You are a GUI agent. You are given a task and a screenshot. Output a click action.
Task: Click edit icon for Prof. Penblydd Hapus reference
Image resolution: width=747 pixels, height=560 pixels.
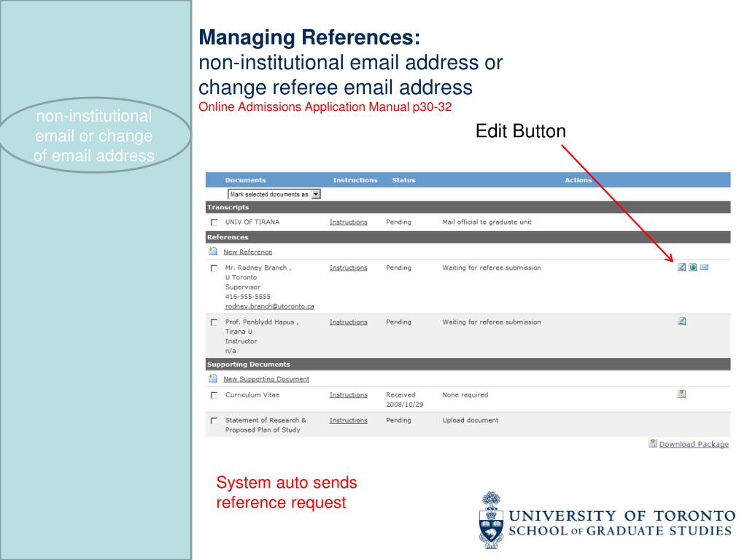[682, 322]
